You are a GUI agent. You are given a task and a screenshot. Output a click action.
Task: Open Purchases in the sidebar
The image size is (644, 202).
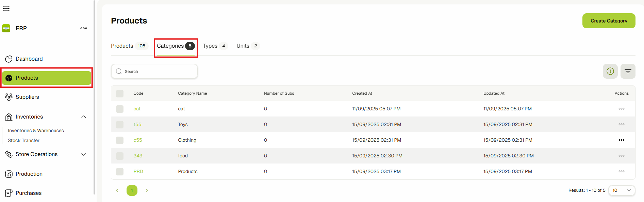pos(29,193)
